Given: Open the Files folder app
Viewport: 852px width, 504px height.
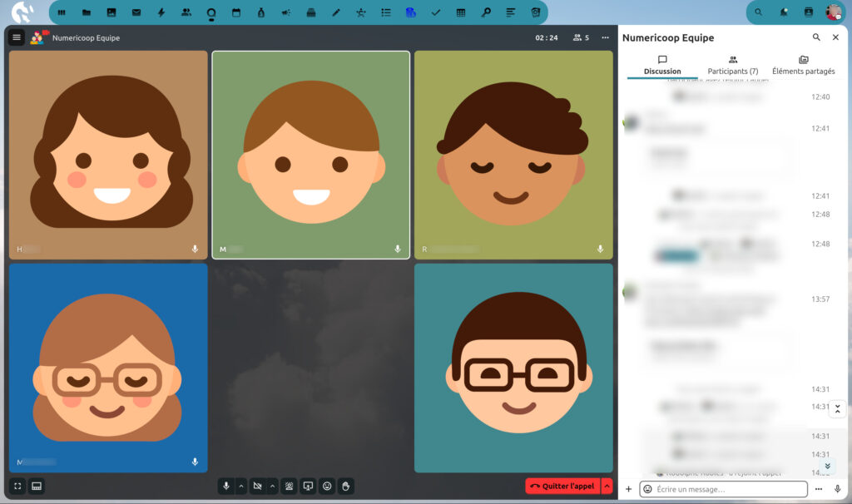Looking at the screenshot, I should coord(87,12).
